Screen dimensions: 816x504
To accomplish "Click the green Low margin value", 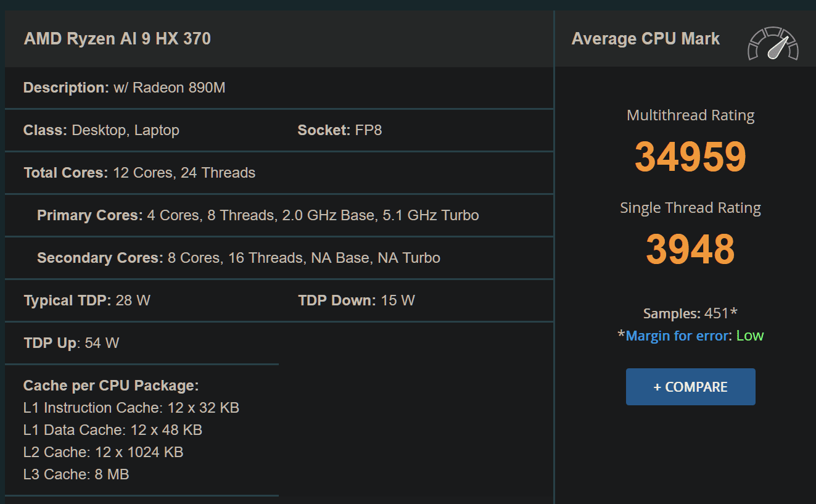I will click(750, 336).
